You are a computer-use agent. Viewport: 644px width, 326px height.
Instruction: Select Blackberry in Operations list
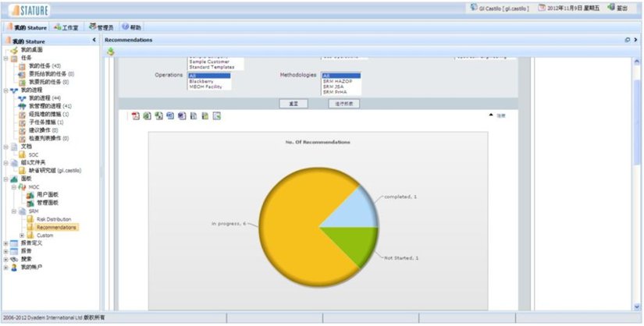(209, 81)
